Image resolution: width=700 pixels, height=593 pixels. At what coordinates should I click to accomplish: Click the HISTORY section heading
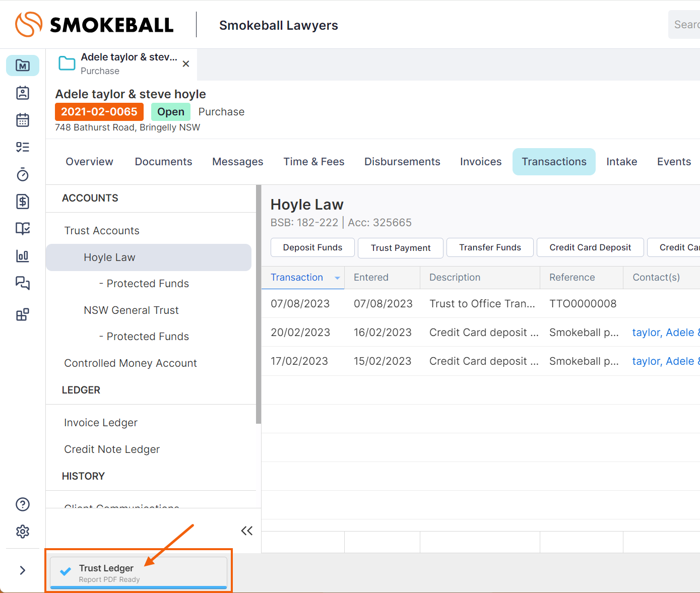pos(83,476)
